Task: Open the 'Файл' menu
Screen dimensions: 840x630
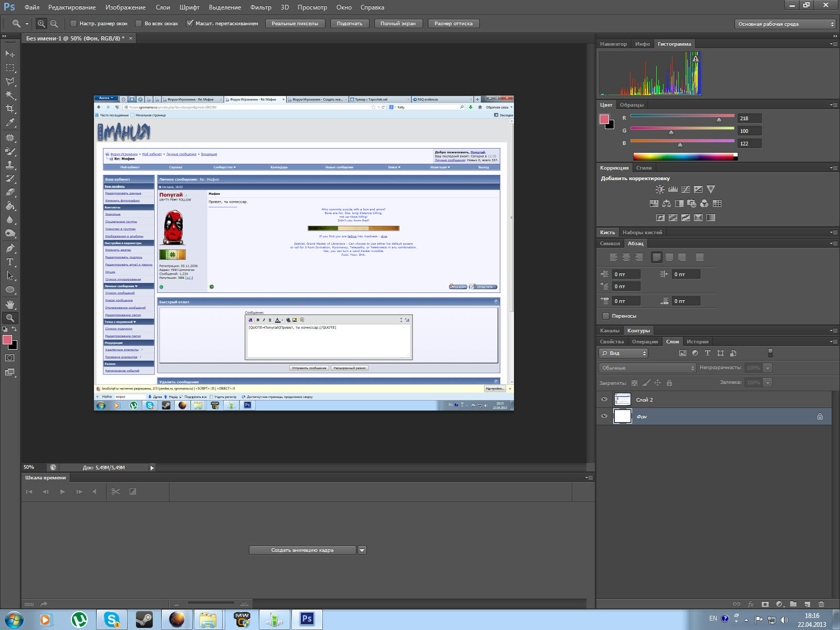Action: 32,7
